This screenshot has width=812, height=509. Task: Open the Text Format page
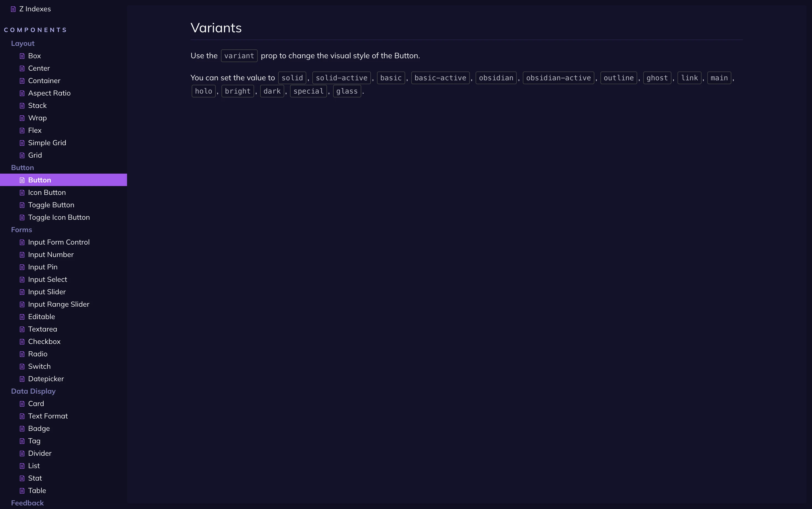(48, 416)
